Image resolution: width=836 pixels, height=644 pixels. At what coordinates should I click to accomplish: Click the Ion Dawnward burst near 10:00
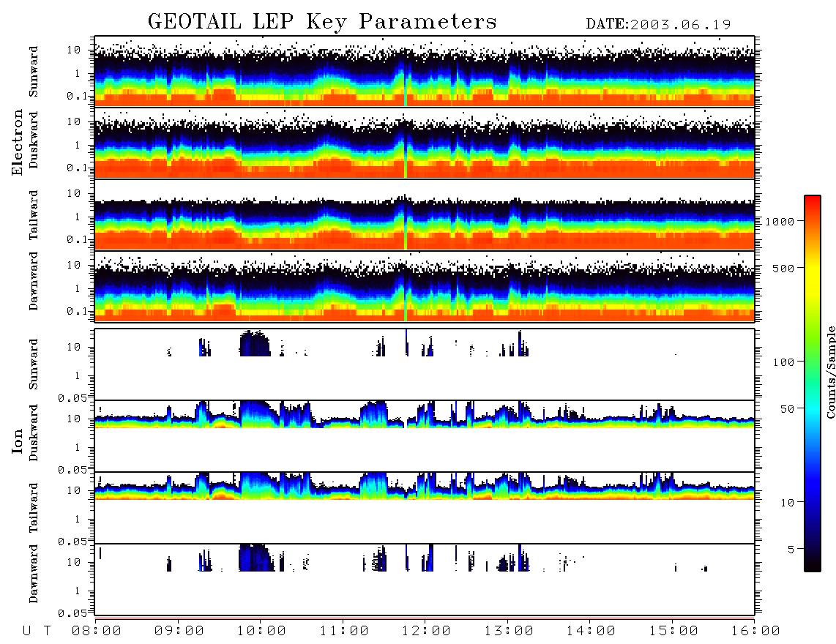tap(256, 558)
